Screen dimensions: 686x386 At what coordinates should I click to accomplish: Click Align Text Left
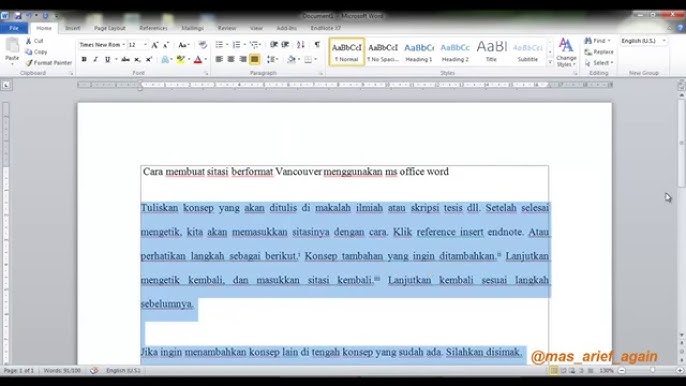click(x=219, y=59)
